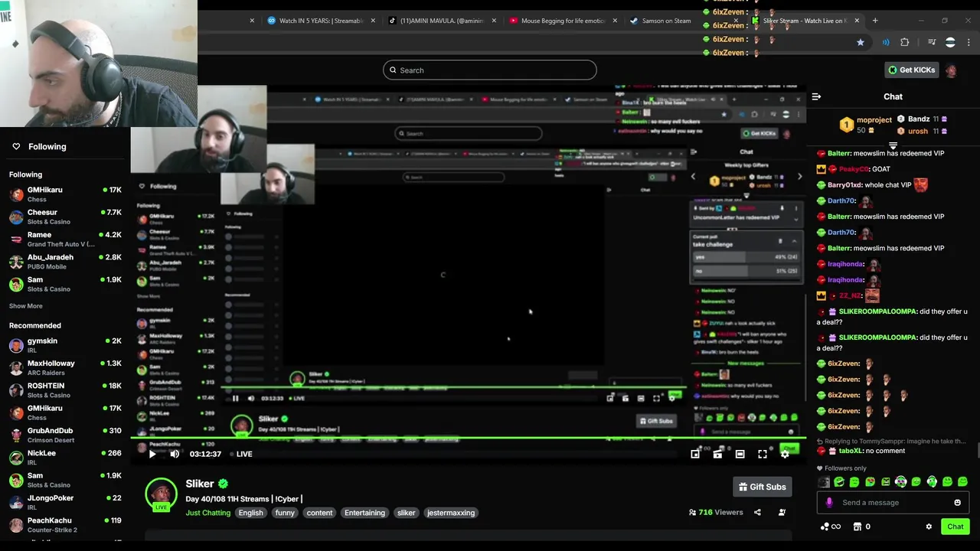Viewport: 980px width, 551px height.
Task: Pick the last quick emote on right
Action: [x=962, y=482]
